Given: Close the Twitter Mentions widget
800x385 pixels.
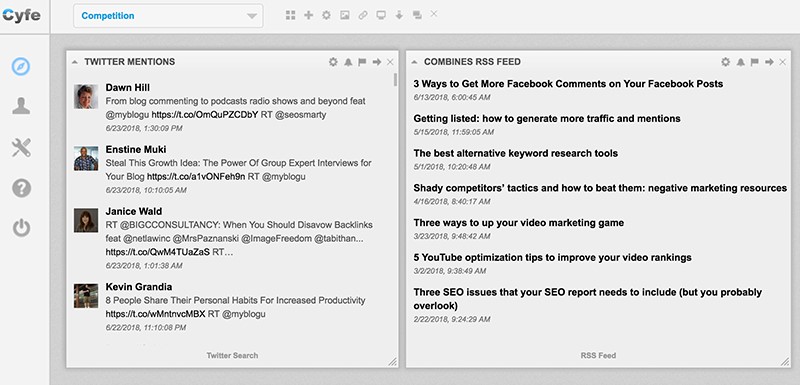Looking at the screenshot, I should pos(390,62).
